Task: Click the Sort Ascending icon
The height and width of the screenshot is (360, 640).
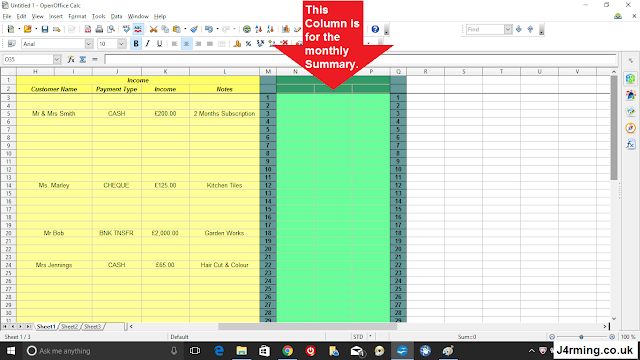Action: pos(258,29)
